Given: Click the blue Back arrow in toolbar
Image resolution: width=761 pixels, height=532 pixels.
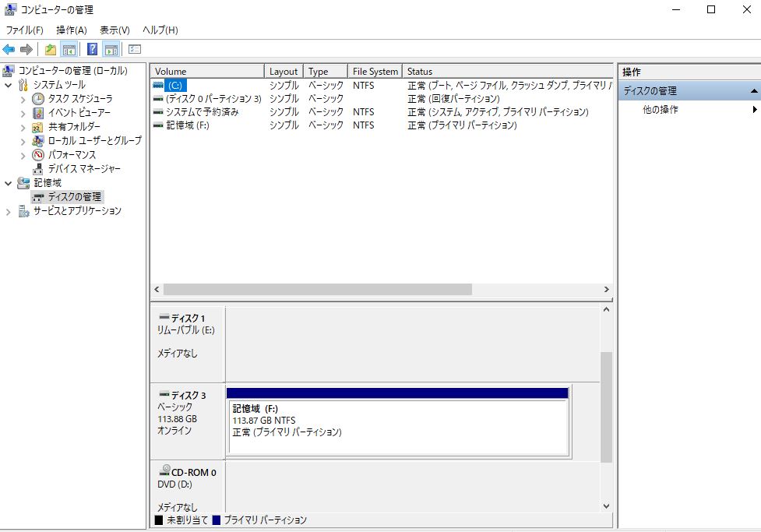Looking at the screenshot, I should pos(9,50).
